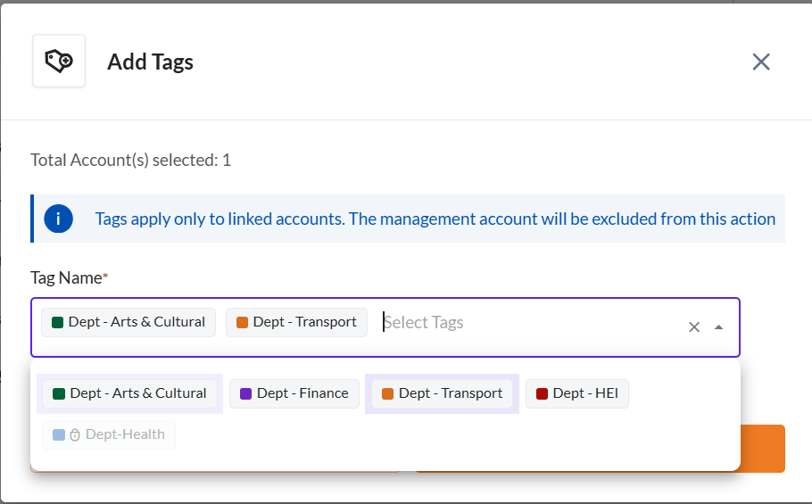Click the orange button behind dropdown
This screenshot has width=812, height=504.
coord(763,448)
